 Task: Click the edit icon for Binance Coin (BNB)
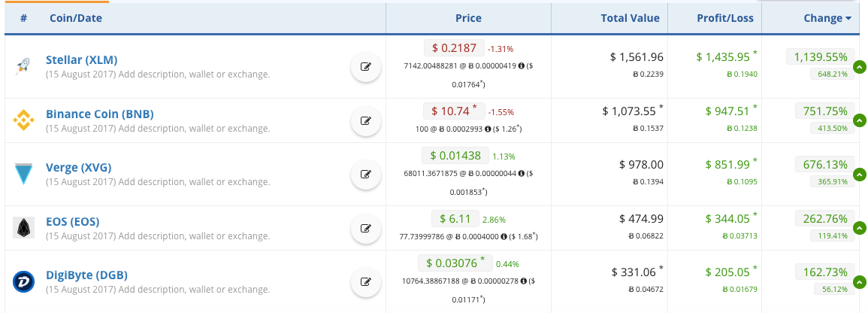366,120
